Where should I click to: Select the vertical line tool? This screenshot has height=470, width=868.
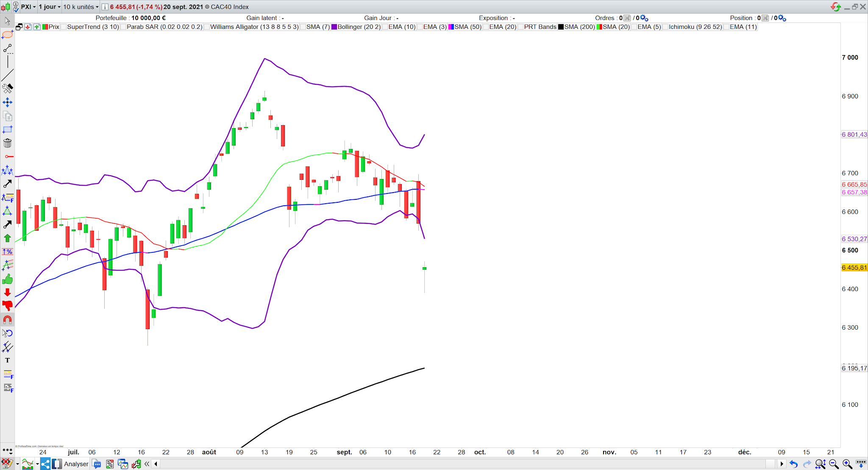(x=7, y=62)
